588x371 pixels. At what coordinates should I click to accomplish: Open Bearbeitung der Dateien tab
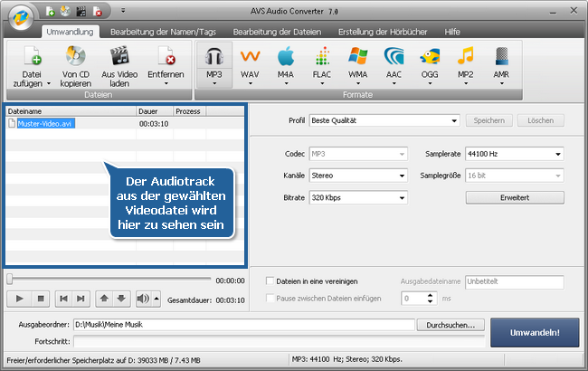pyautogui.click(x=277, y=32)
